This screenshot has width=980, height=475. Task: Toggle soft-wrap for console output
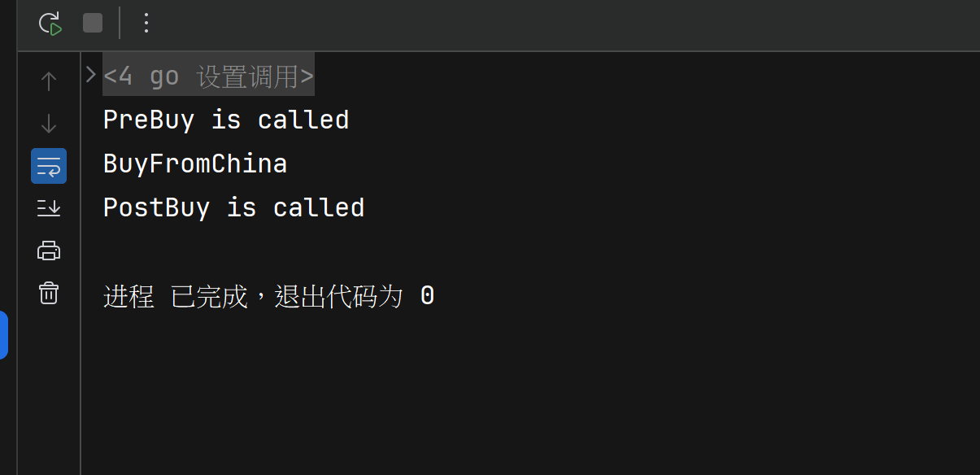pos(49,166)
